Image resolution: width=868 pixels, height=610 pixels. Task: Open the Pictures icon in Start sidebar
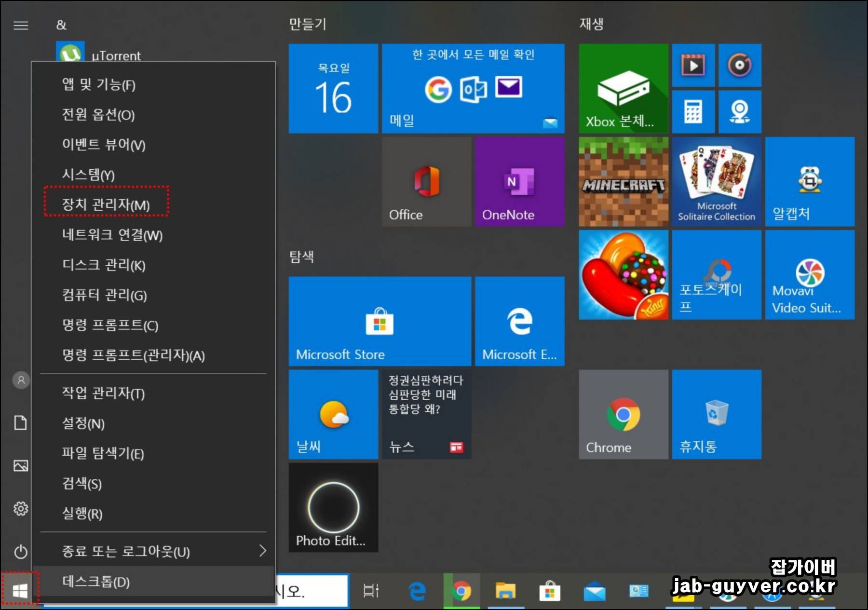21,465
